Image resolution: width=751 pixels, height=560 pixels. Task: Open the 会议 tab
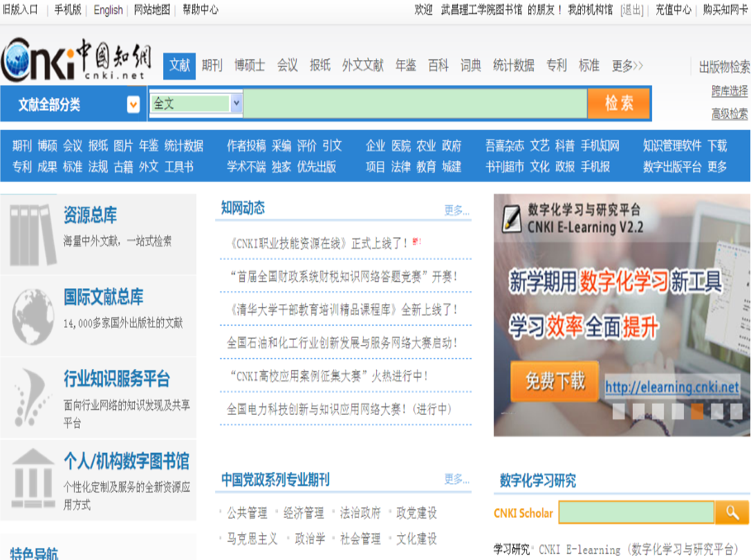pos(288,65)
